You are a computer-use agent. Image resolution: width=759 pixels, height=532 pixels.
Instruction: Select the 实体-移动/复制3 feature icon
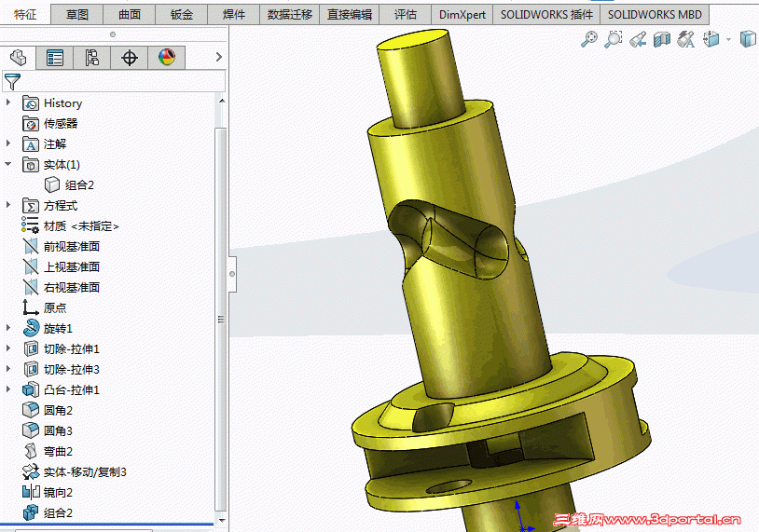(31, 472)
